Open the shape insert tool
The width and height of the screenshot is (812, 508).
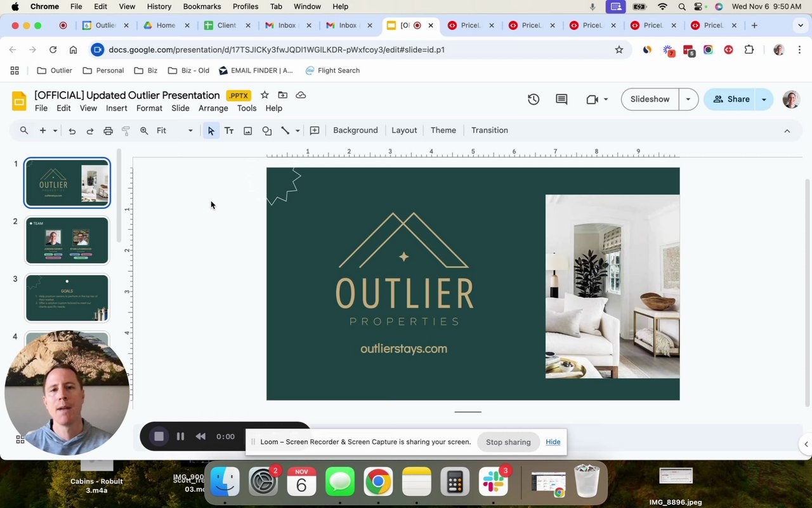(267, 131)
